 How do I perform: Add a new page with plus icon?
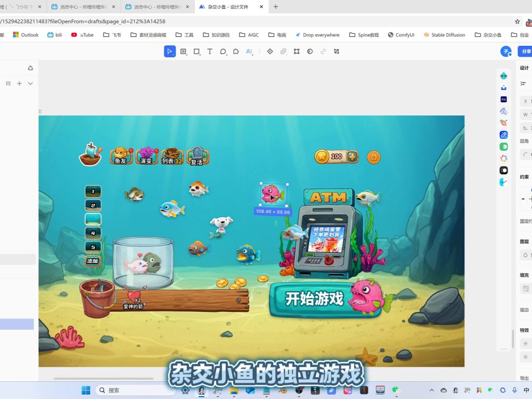coord(19,84)
